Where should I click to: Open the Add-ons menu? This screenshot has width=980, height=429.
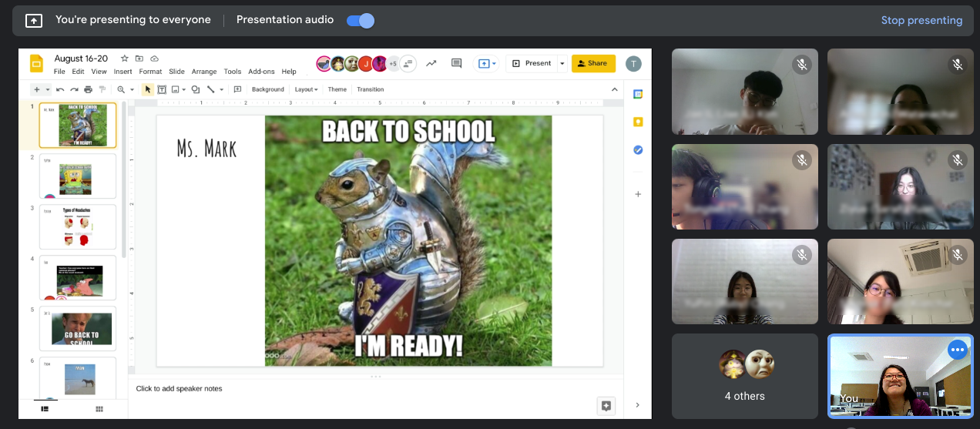(x=261, y=72)
